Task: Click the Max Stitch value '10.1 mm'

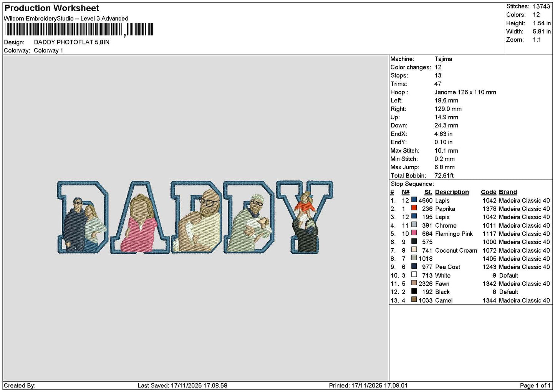Action: 446,151
